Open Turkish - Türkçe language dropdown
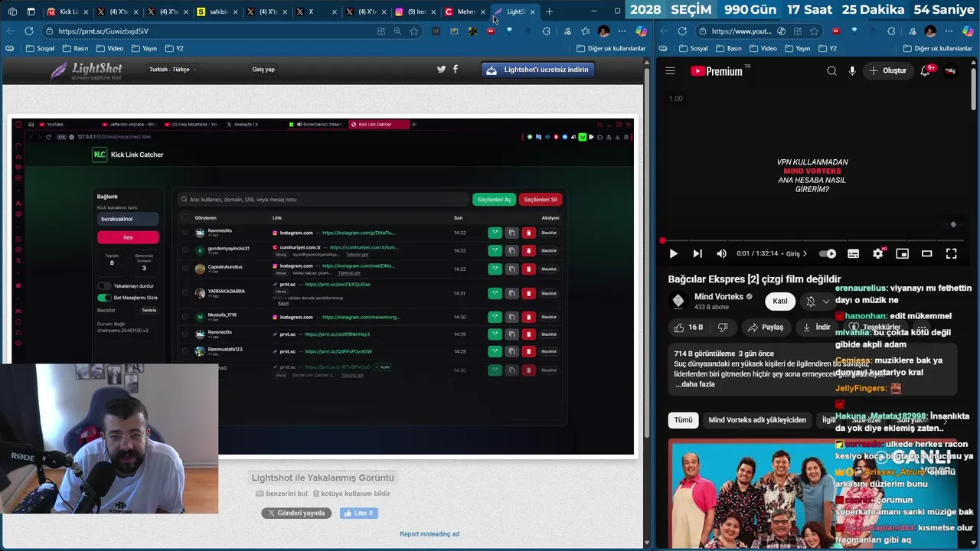 tap(172, 69)
